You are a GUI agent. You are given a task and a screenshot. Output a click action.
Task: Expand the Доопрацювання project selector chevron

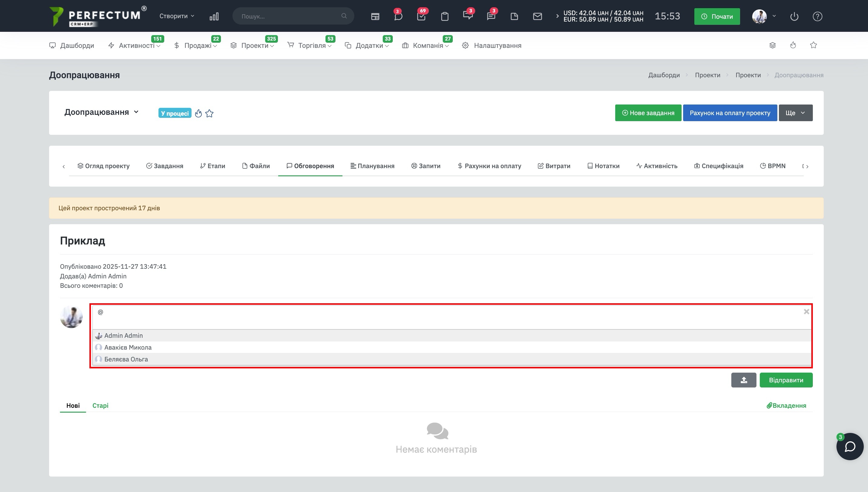[x=136, y=112]
